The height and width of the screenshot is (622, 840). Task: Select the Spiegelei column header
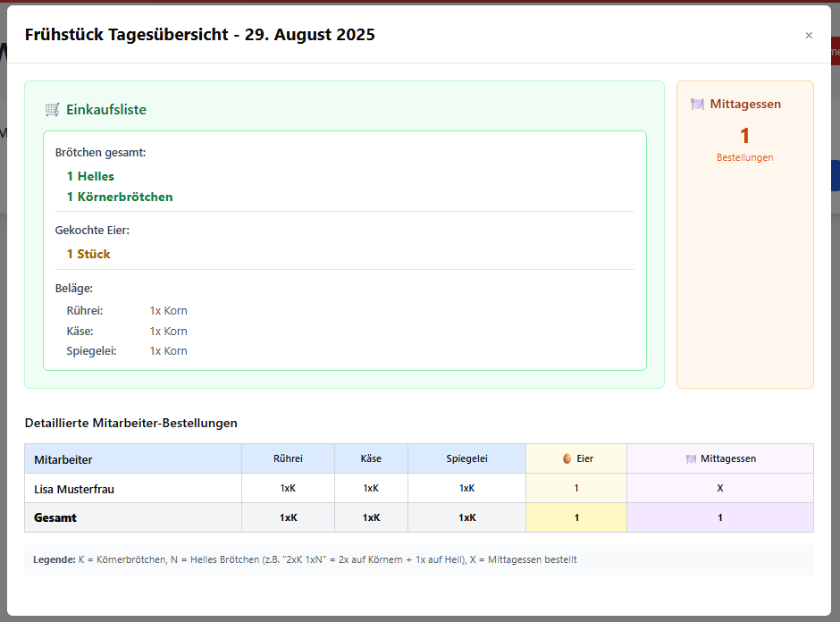[466, 458]
